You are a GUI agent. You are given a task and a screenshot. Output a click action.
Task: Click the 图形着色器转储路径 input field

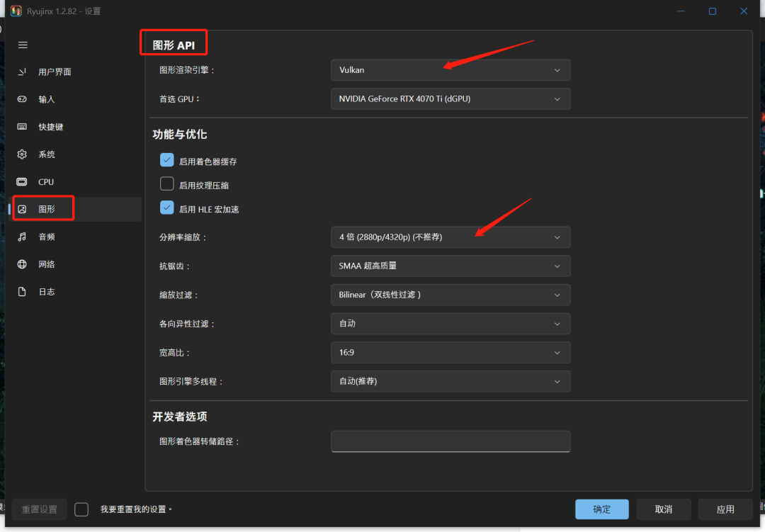point(450,441)
